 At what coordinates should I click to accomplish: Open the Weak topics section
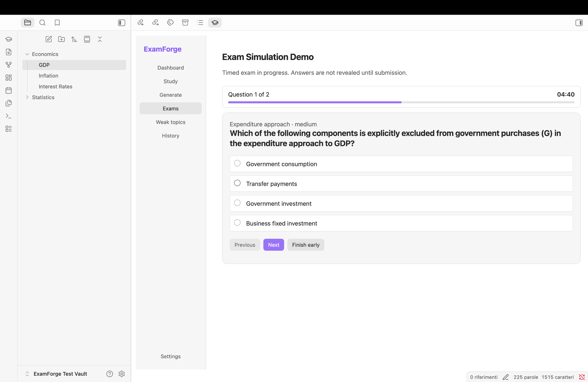pos(171,122)
